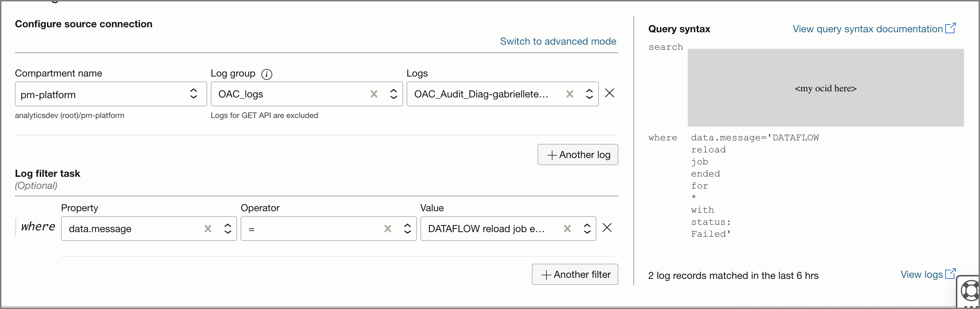Click the data.message='DATAFLOW query text
The image size is (980, 309).
pos(755,137)
